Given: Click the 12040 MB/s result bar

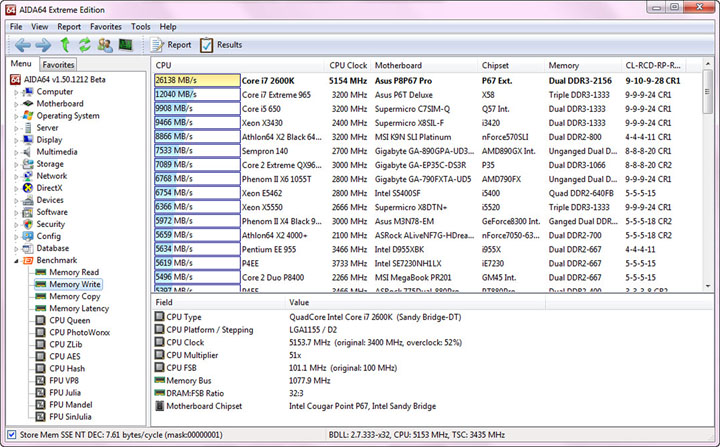Looking at the screenshot, I should point(197,95).
